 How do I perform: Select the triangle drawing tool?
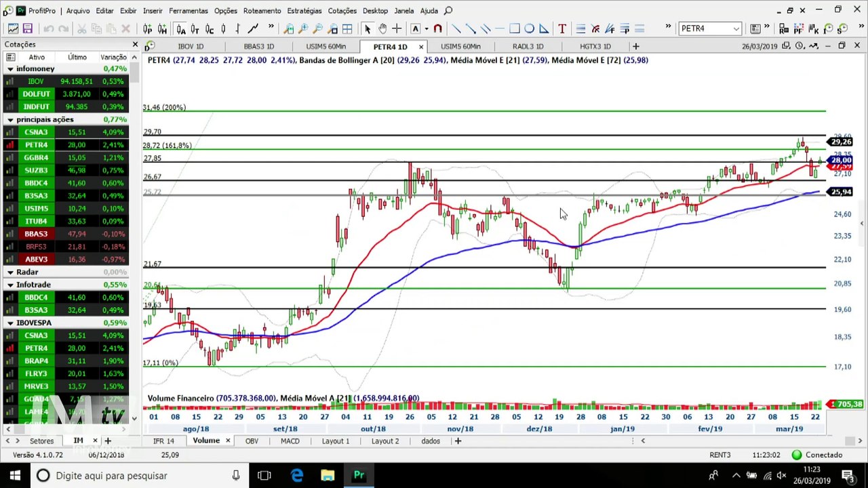(x=544, y=28)
